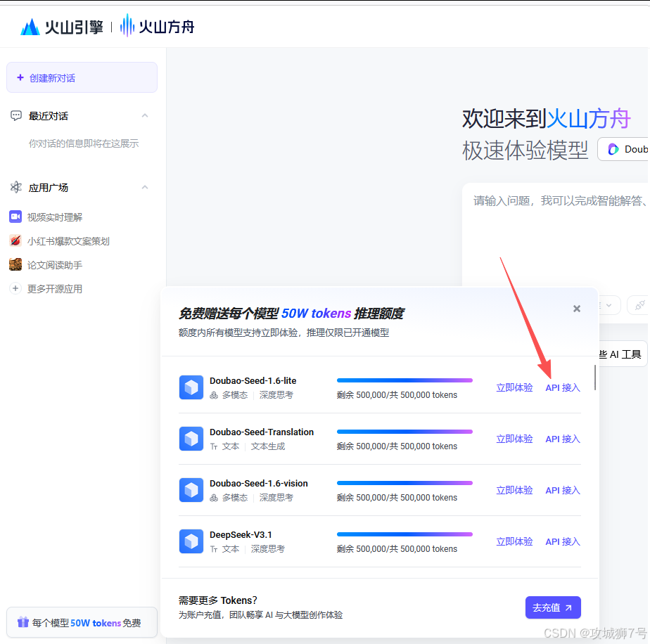Viewport: 650px width, 644px height.
Task: Click the 火山方舟 logo
Action: point(157,26)
